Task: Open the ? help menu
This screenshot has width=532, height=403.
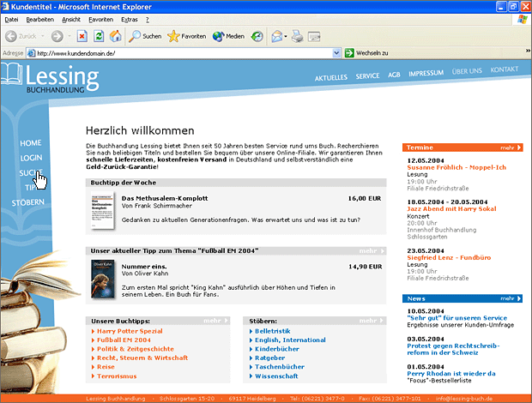Action: (x=148, y=20)
